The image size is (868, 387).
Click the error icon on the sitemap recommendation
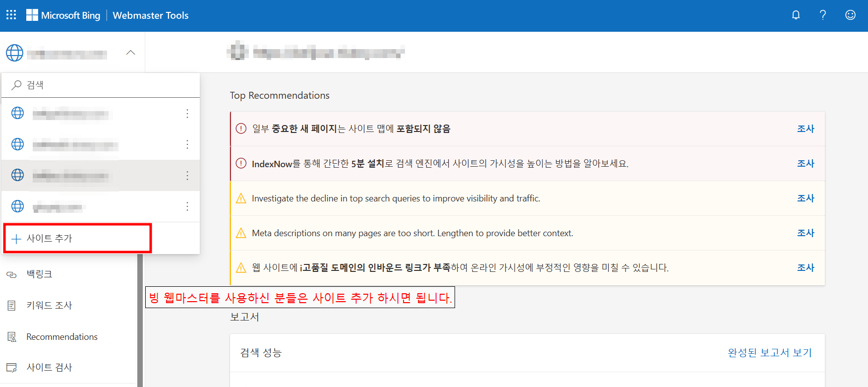[x=241, y=129]
